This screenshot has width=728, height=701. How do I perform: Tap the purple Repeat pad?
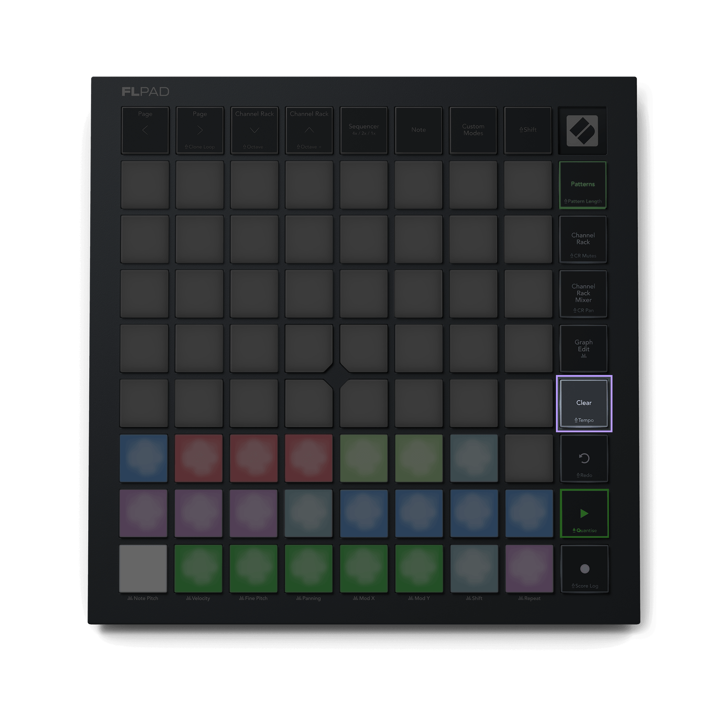point(529,568)
